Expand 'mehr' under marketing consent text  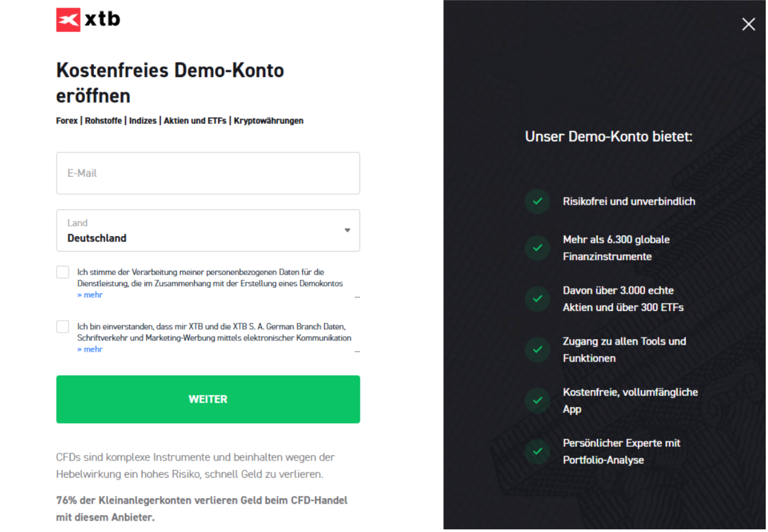pos(90,349)
